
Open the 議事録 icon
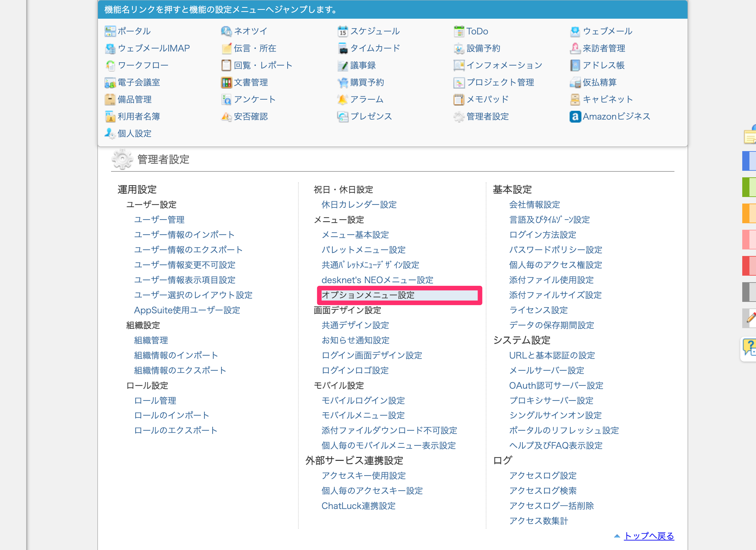(343, 65)
